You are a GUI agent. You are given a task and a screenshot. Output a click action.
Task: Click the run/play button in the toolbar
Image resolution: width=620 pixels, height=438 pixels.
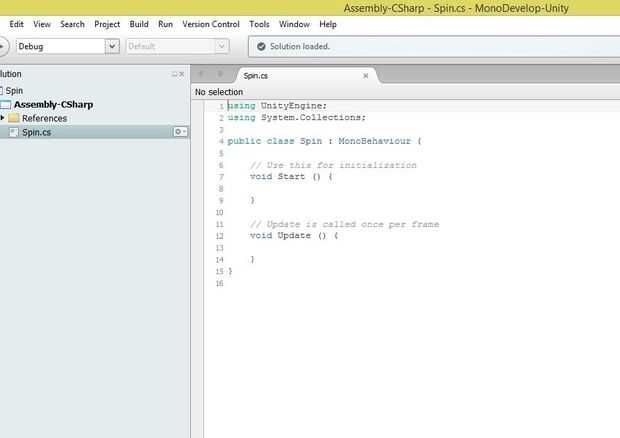[2, 46]
